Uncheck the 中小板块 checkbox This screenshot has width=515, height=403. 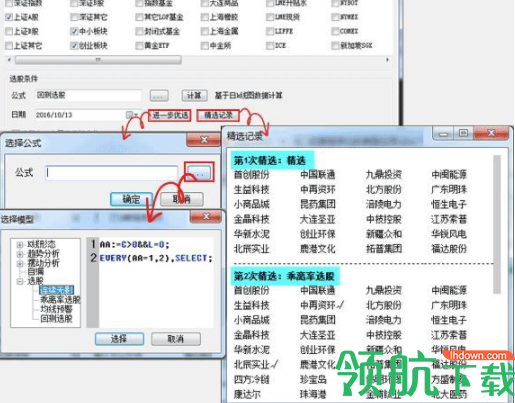pos(74,31)
